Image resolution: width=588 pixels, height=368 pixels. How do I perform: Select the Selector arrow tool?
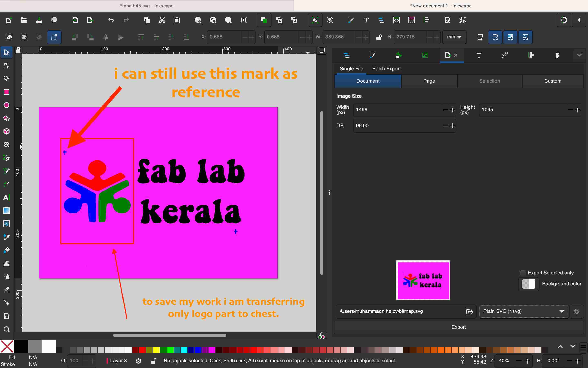pyautogui.click(x=7, y=52)
